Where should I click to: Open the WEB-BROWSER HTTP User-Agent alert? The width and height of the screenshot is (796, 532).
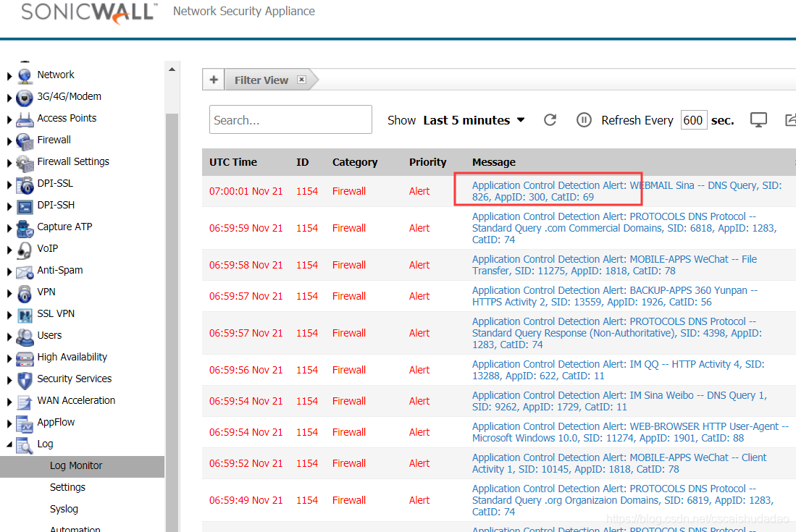[x=630, y=432]
